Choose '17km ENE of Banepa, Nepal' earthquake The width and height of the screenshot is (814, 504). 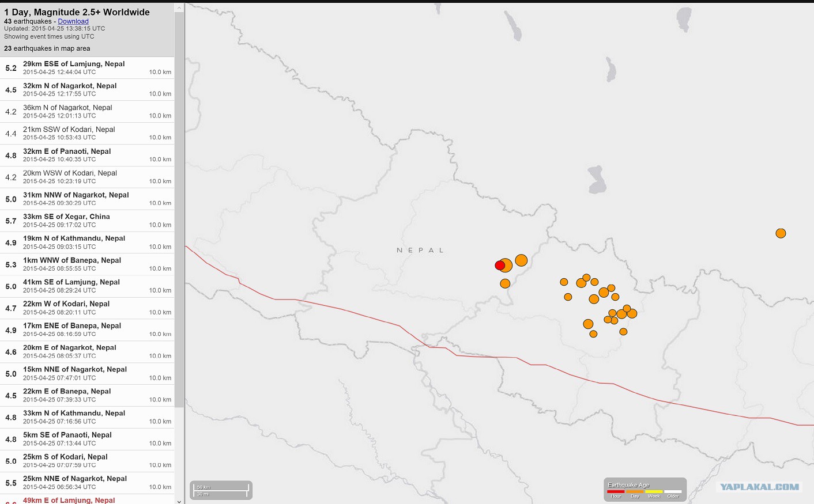[87, 330]
